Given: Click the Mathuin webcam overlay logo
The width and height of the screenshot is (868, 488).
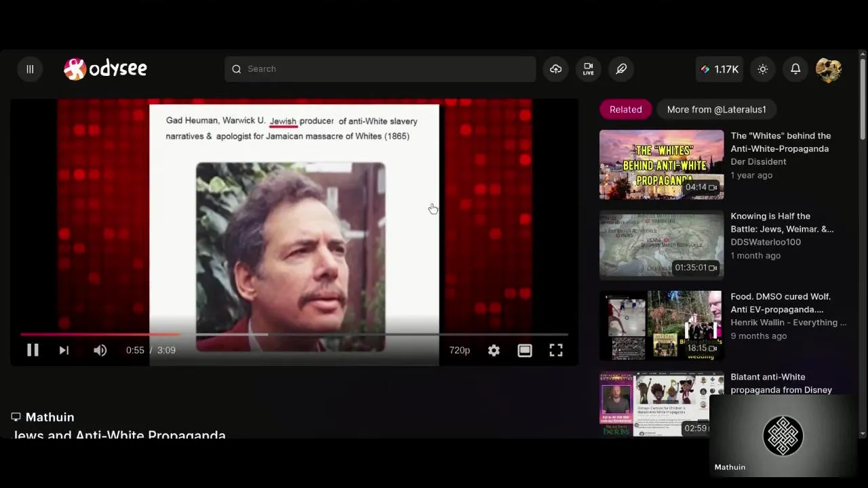Looking at the screenshot, I should coord(783,436).
